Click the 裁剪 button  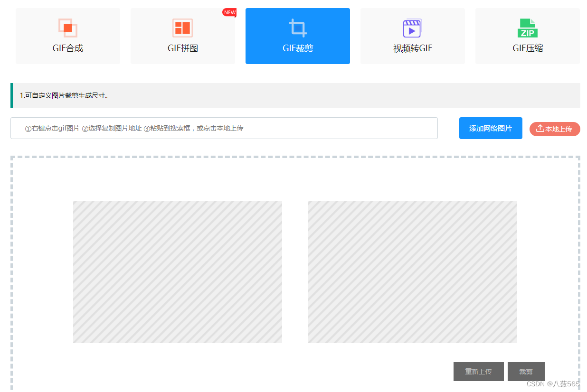coord(526,372)
